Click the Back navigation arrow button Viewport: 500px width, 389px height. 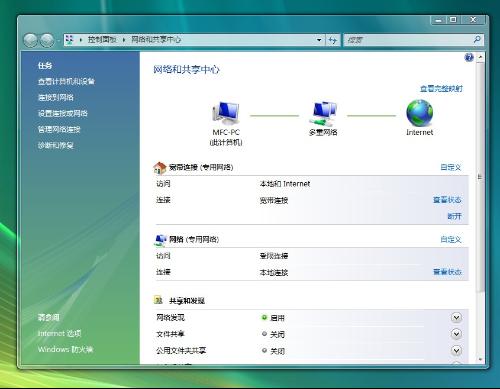(31, 40)
